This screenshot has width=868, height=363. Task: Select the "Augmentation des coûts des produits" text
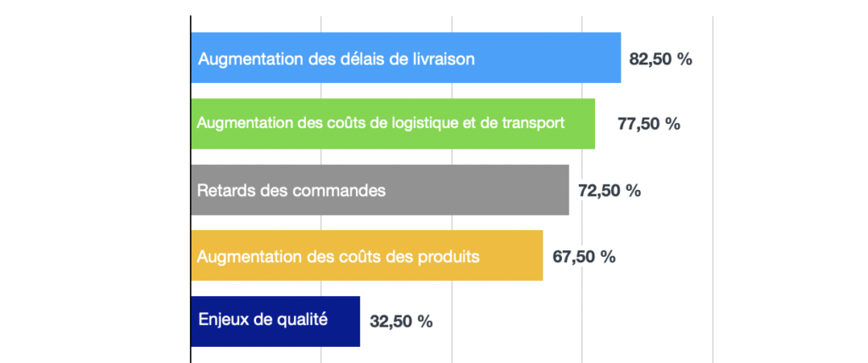pyautogui.click(x=338, y=256)
